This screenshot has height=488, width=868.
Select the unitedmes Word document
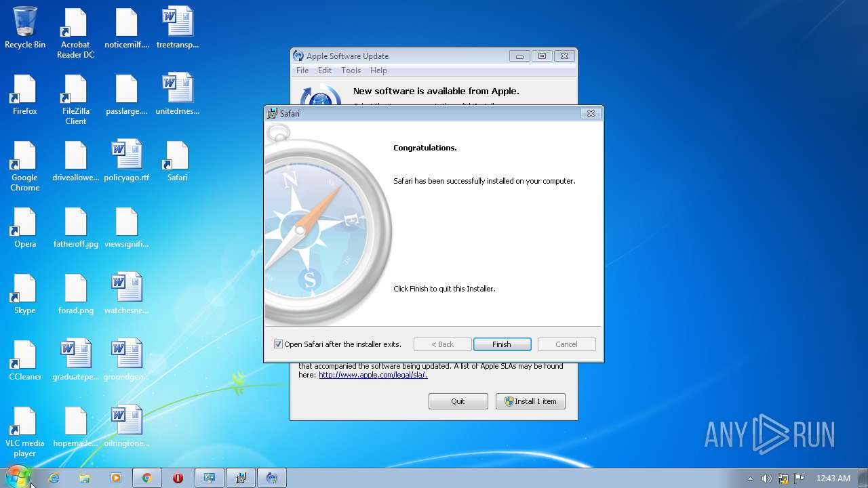[x=177, y=94]
